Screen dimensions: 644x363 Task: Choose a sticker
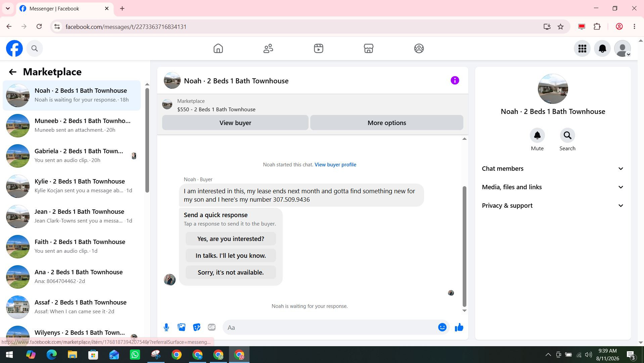click(x=196, y=327)
